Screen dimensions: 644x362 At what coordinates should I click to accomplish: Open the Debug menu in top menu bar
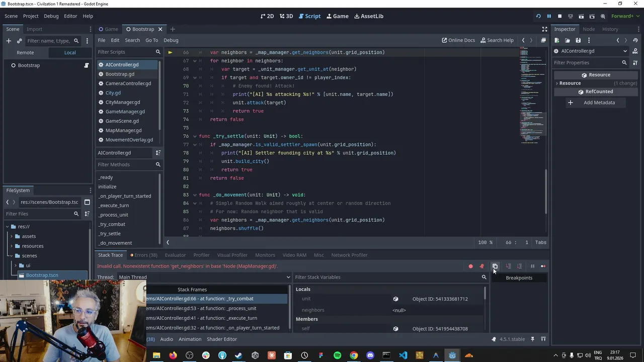tap(51, 16)
